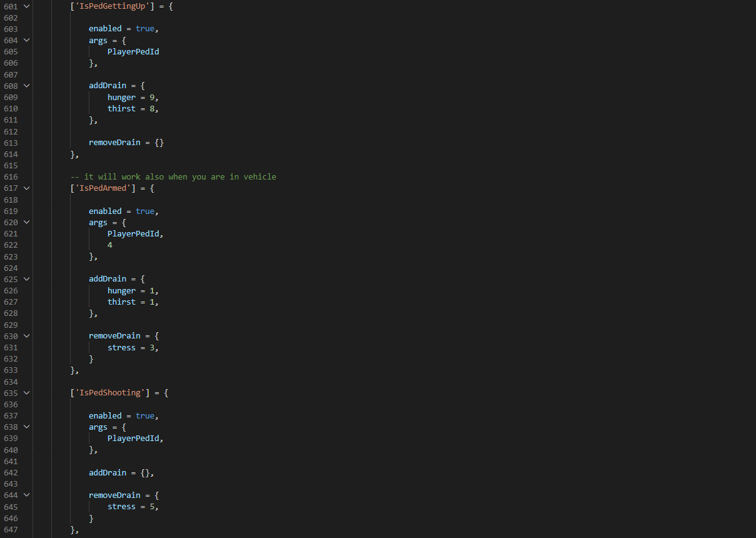Click 'removeDrain = {}' on line 613

point(126,143)
